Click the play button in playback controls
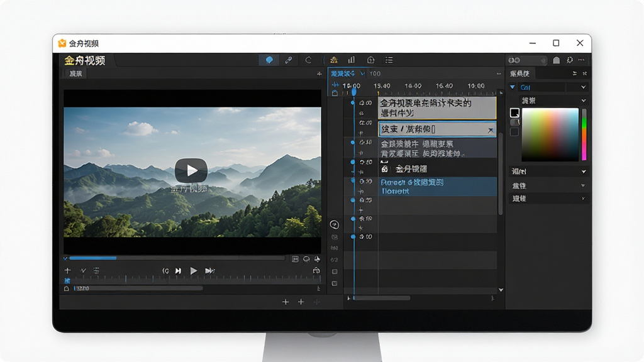 click(x=194, y=270)
